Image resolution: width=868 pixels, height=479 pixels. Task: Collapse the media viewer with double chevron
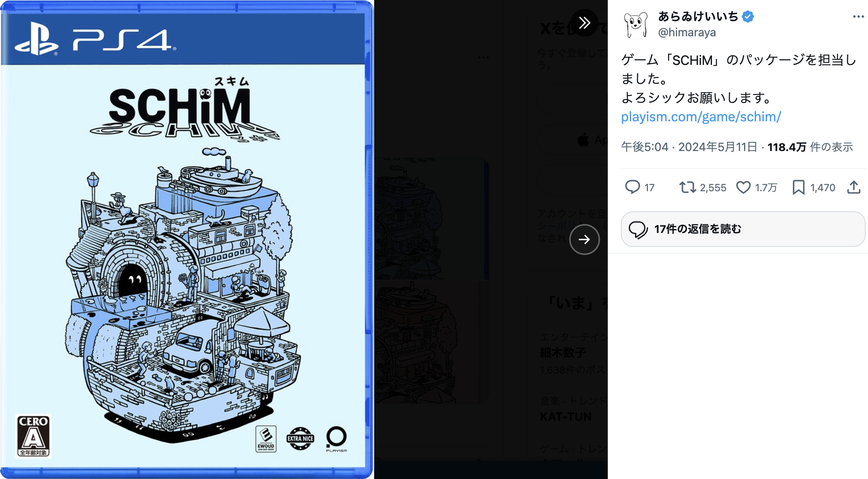[585, 22]
